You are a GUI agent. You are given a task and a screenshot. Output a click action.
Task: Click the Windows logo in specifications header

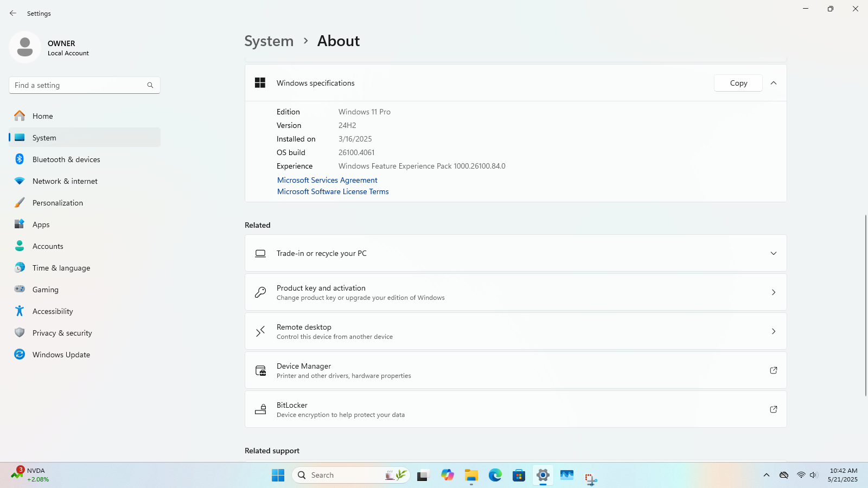(x=260, y=83)
